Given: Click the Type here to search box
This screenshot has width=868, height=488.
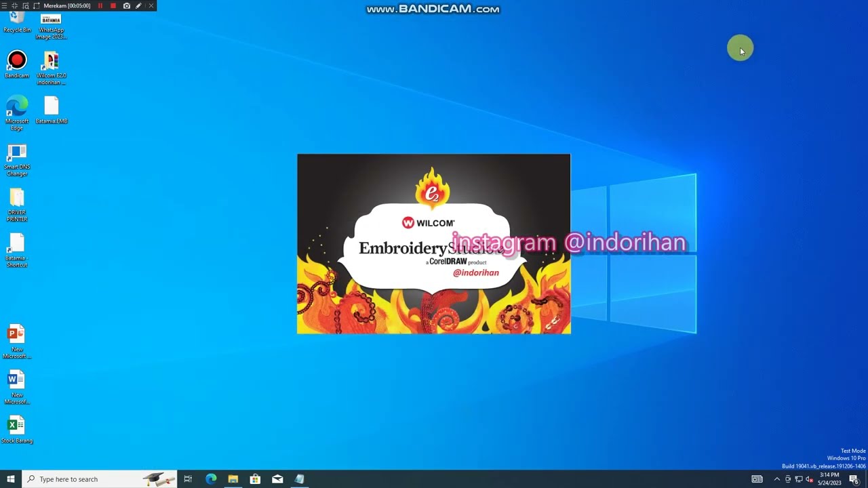Looking at the screenshot, I should 100,479.
